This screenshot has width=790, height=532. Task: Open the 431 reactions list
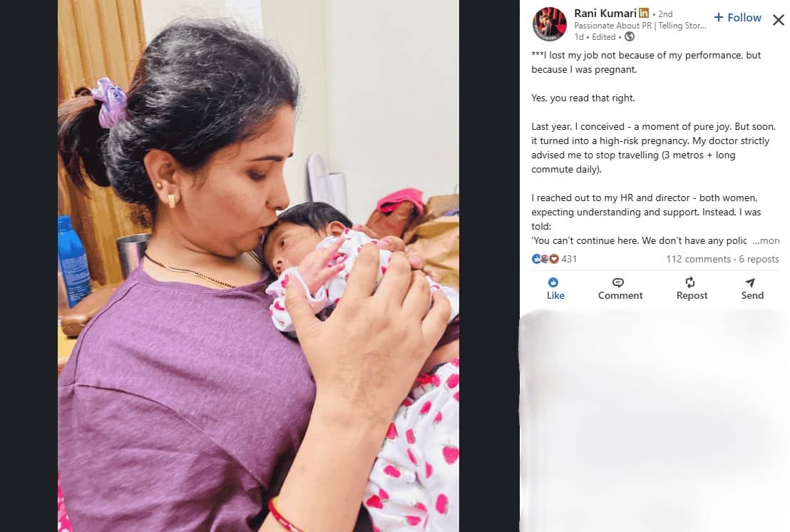569,259
